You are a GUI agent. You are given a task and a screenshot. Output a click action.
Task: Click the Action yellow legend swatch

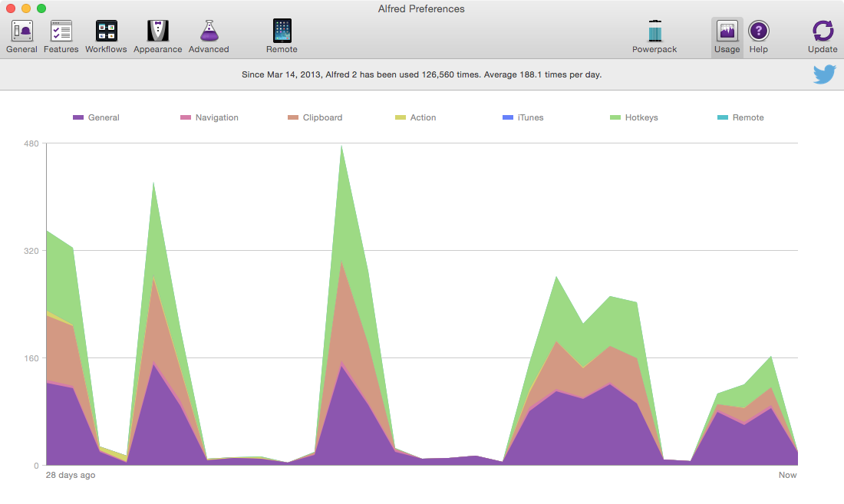click(401, 117)
